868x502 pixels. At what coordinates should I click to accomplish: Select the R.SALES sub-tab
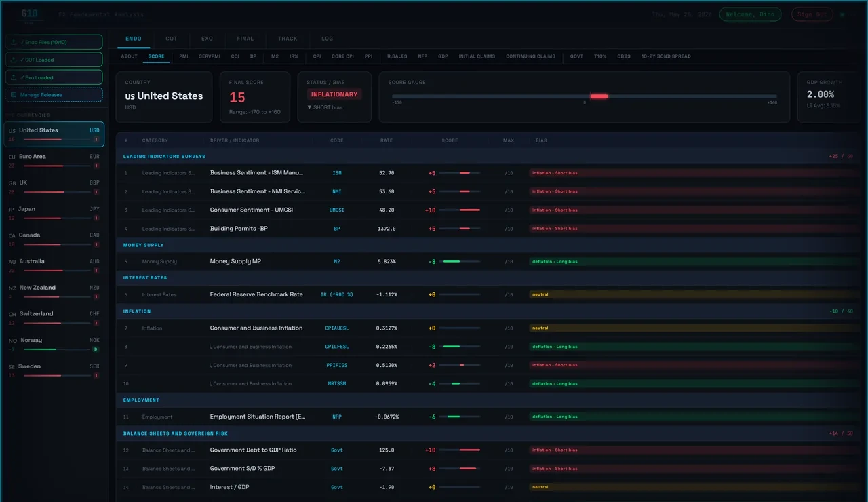[x=397, y=56]
